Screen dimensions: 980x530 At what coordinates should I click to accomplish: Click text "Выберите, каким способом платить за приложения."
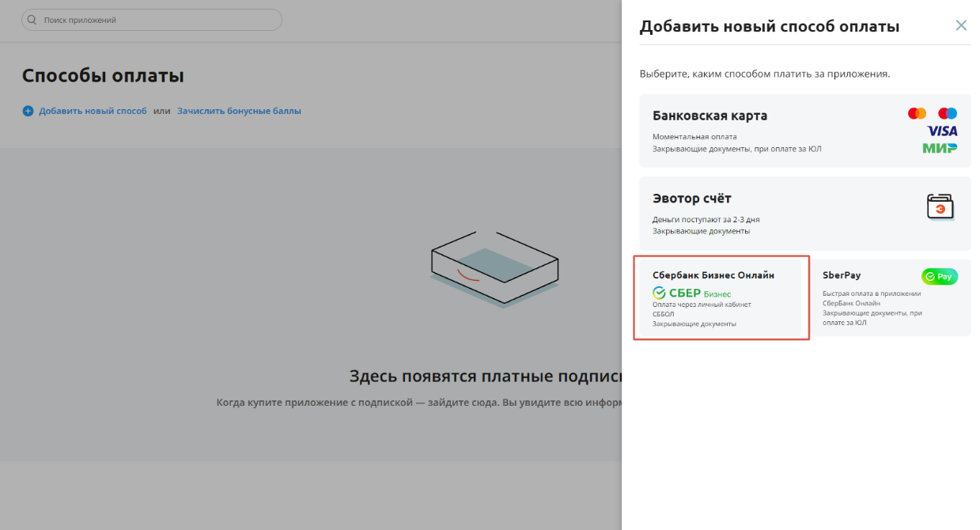tap(765, 74)
